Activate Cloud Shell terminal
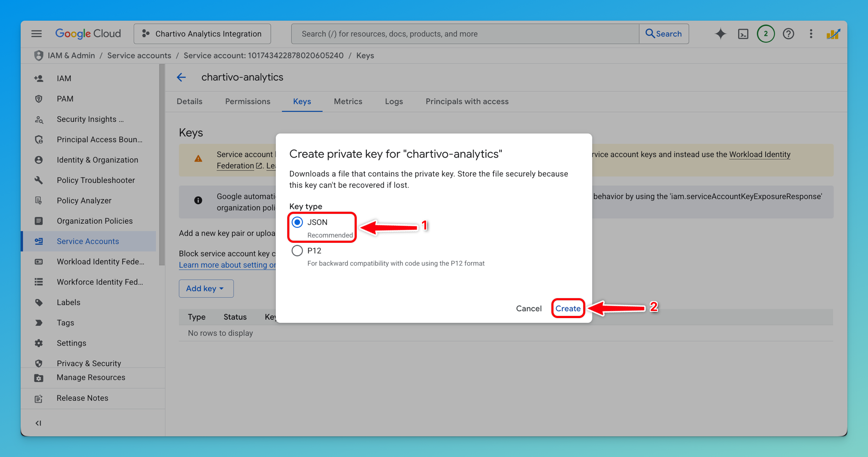Viewport: 868px width, 457px height. coord(743,33)
